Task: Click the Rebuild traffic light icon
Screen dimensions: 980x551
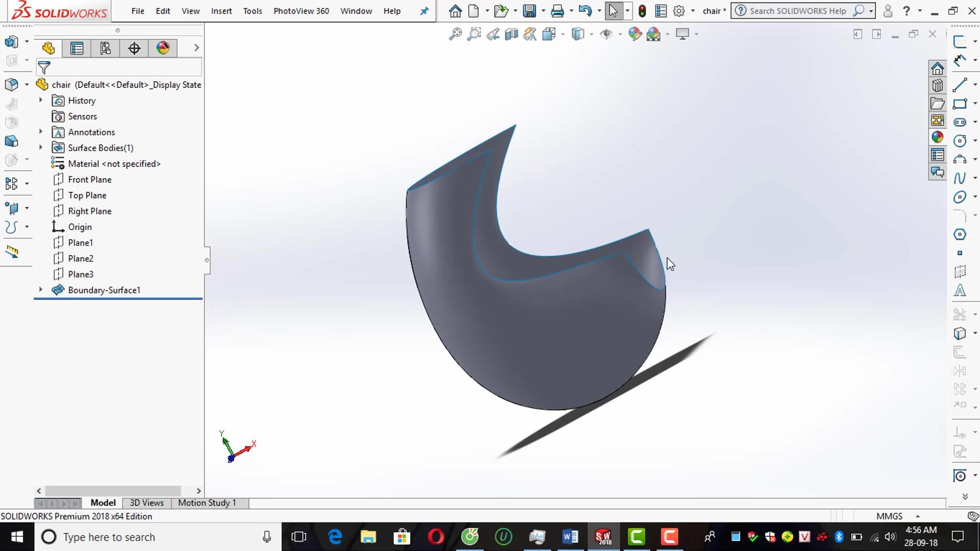Action: [642, 11]
